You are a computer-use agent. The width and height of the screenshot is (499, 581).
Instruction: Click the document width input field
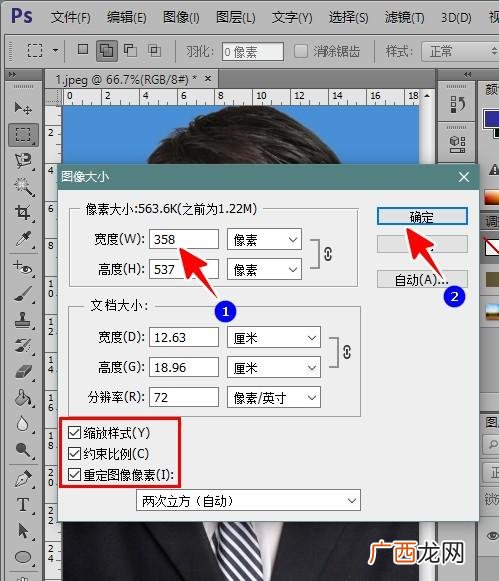184,337
